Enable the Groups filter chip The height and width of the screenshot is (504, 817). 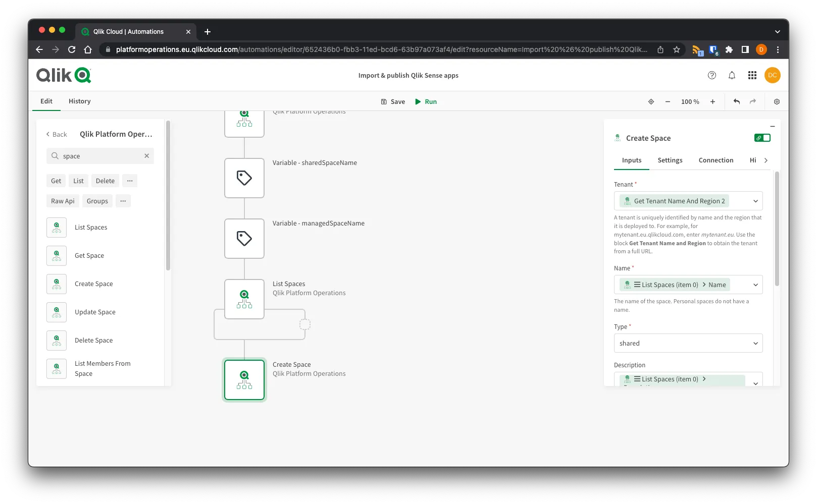click(x=97, y=201)
